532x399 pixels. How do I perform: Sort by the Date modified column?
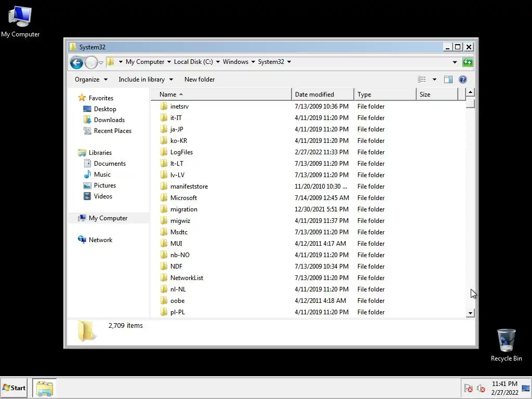(323, 95)
